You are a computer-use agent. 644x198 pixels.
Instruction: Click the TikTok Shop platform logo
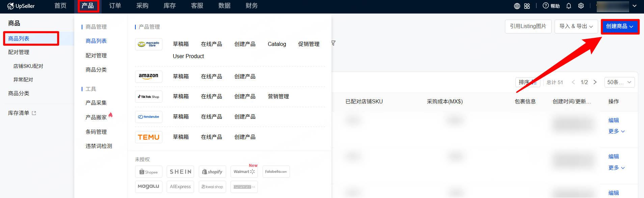(149, 97)
